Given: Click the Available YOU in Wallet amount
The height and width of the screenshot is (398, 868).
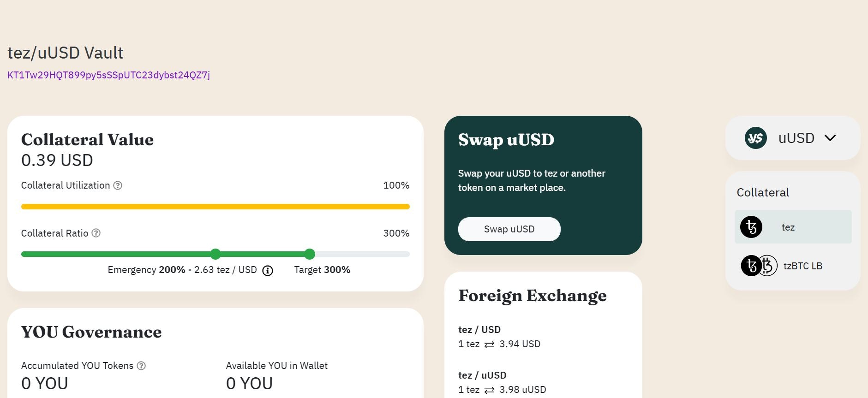Looking at the screenshot, I should point(249,384).
